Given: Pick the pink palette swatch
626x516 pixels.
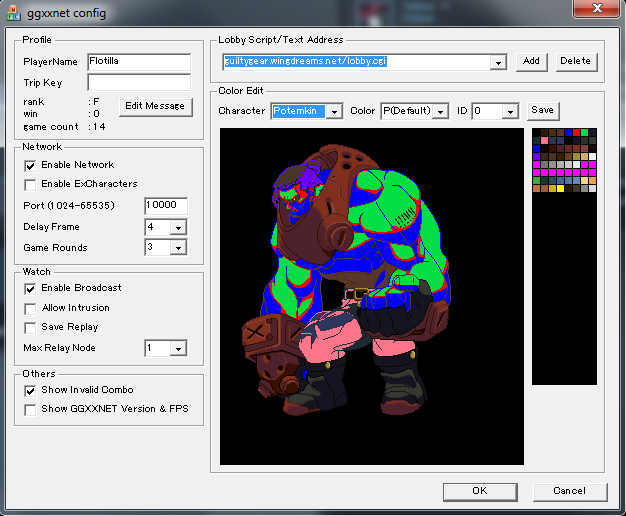Looking at the screenshot, I should pyautogui.click(x=545, y=141).
